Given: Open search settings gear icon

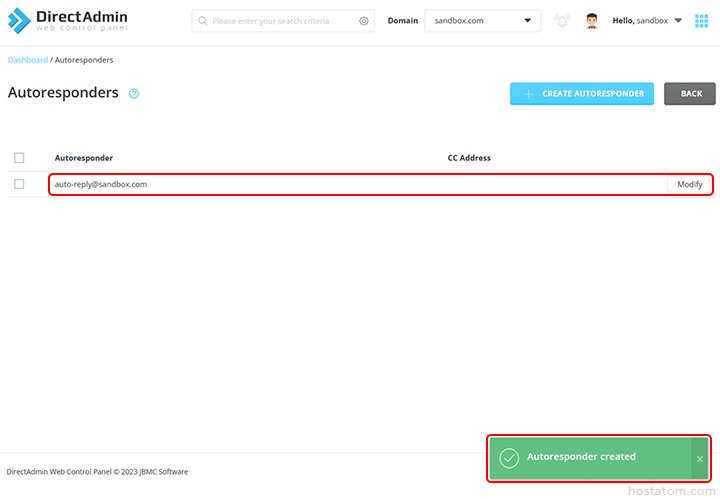Looking at the screenshot, I should click(364, 21).
